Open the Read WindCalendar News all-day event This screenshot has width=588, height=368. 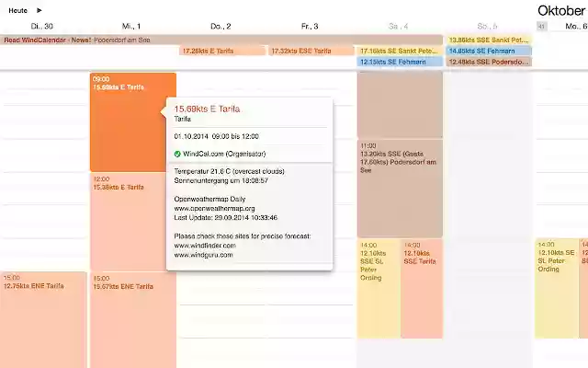[221, 40]
